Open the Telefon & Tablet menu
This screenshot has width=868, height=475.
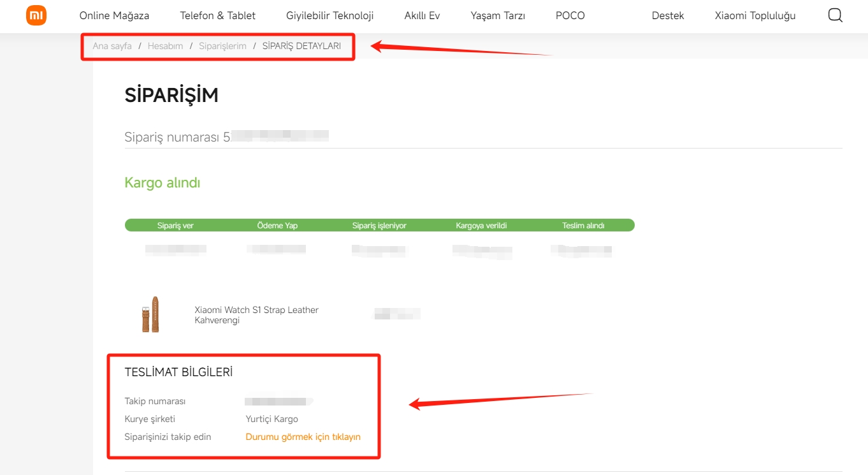coord(217,15)
